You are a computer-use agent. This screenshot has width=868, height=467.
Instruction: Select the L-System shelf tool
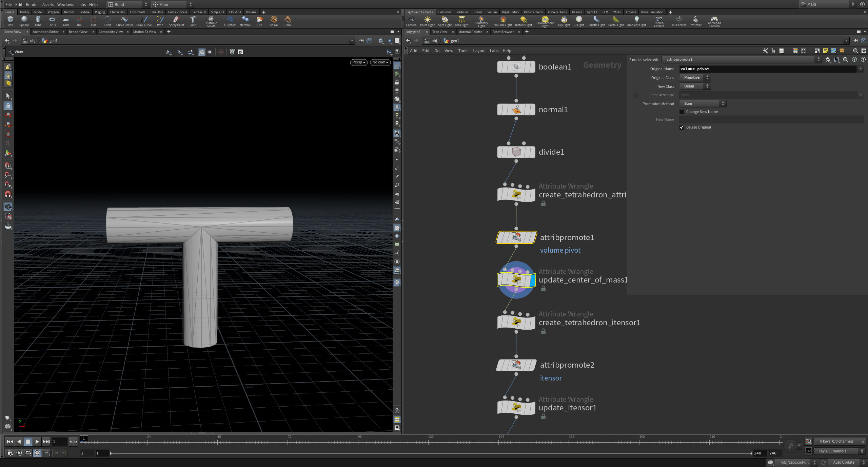pyautogui.click(x=230, y=21)
